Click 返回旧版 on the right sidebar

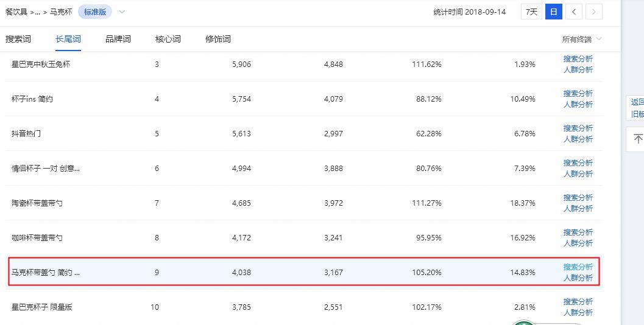[x=637, y=108]
